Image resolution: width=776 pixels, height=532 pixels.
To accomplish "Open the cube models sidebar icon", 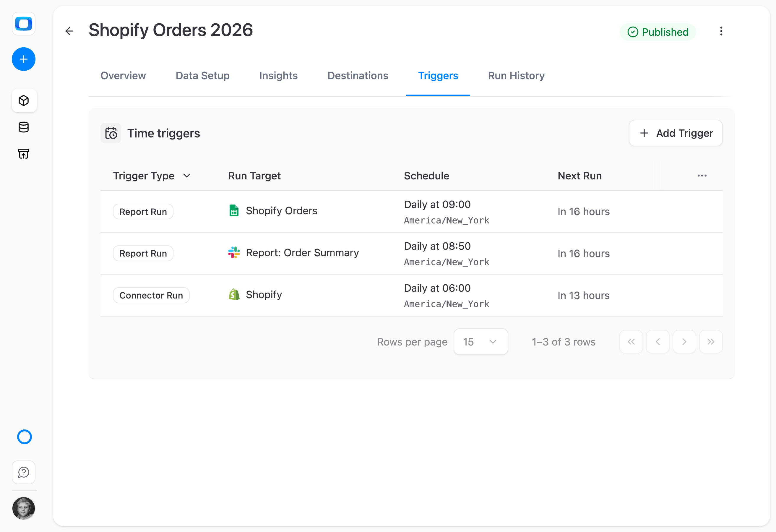I will 24,100.
